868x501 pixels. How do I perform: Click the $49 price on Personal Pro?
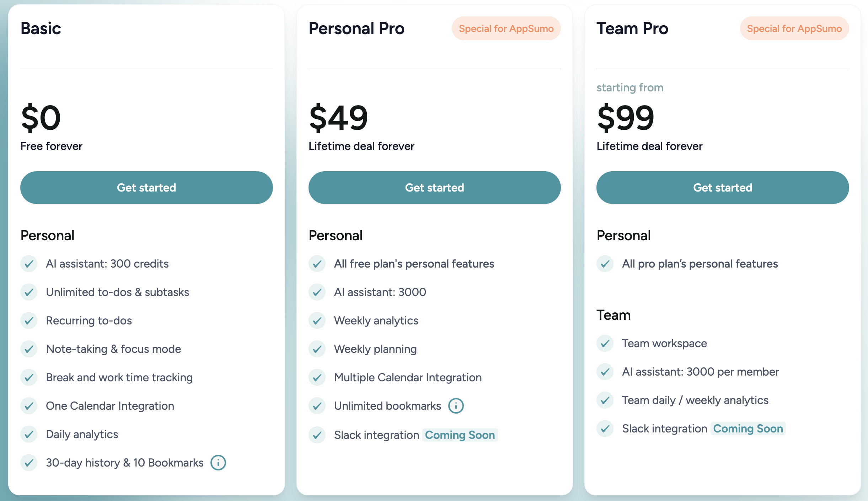338,117
